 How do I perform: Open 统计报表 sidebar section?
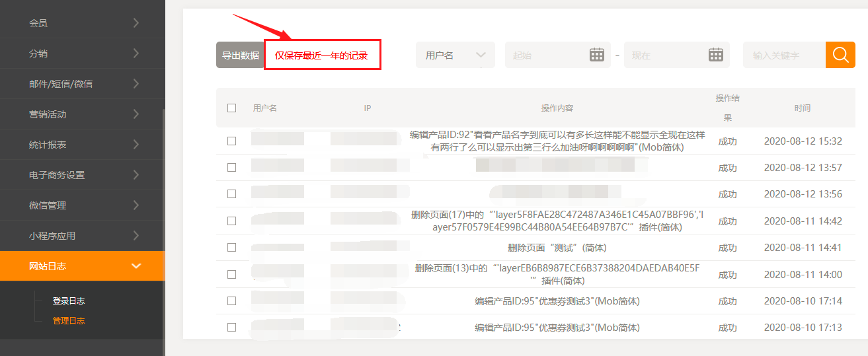click(48, 145)
